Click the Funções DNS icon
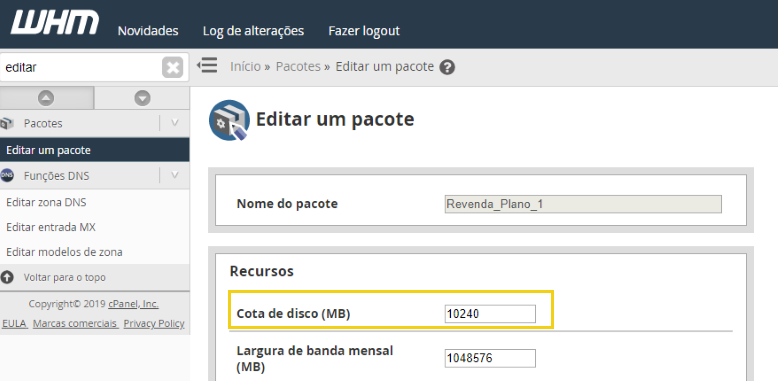 click(x=7, y=176)
